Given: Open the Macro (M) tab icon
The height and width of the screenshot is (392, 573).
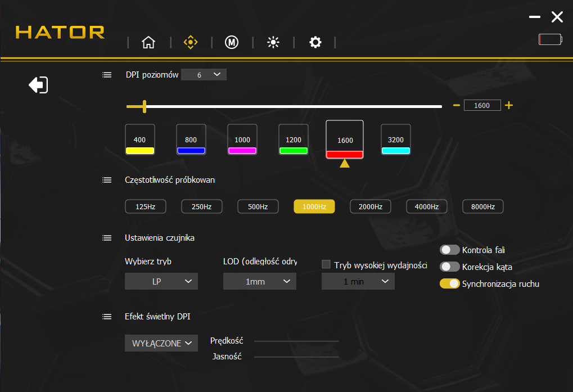Looking at the screenshot, I should pos(232,42).
